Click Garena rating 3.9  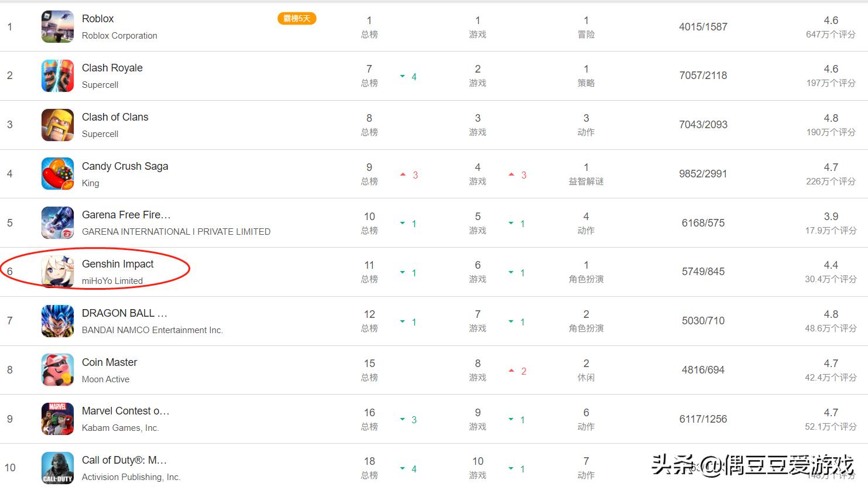point(831,217)
